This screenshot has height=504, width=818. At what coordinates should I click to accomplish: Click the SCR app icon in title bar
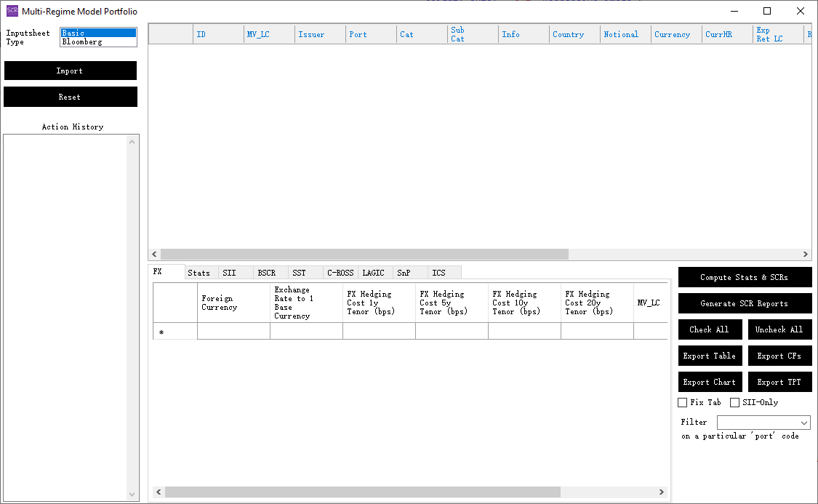tap(12, 11)
